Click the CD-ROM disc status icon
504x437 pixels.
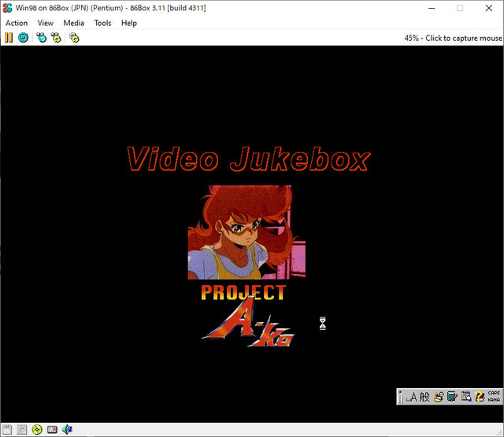[37, 430]
